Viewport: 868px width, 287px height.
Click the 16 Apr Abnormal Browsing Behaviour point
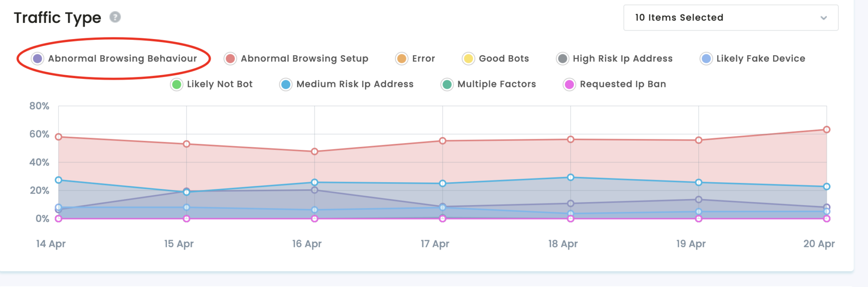pyautogui.click(x=314, y=190)
